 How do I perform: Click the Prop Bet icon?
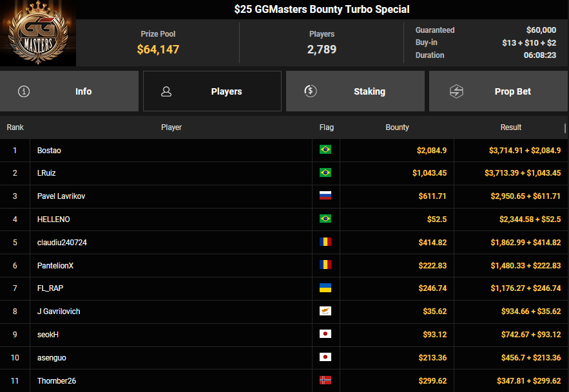[456, 91]
